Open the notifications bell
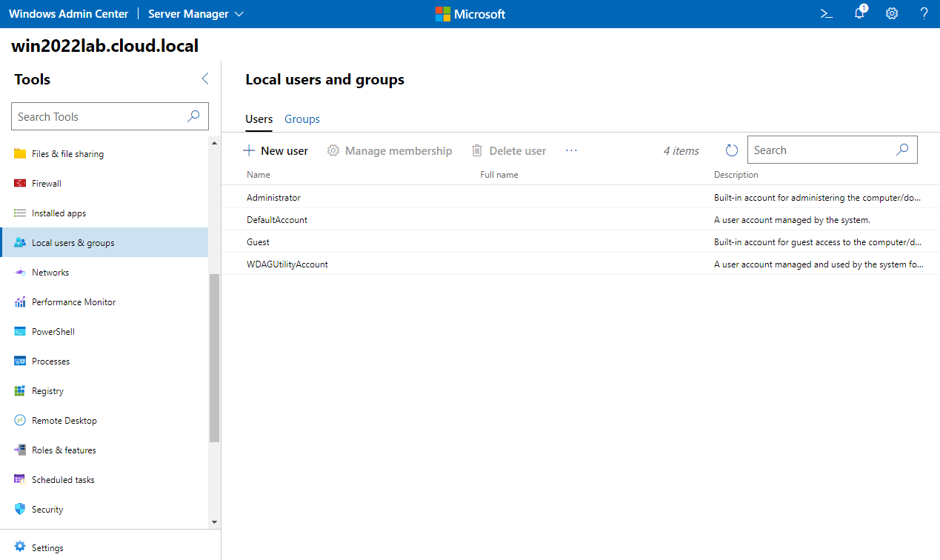 [x=859, y=13]
